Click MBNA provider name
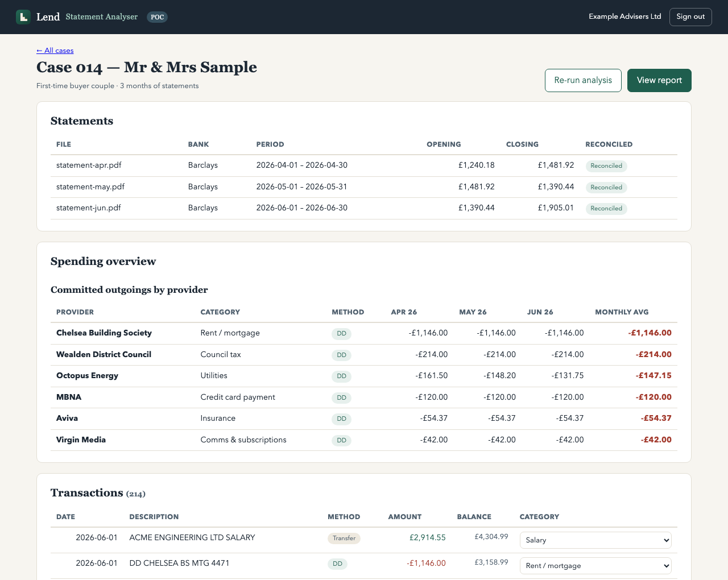Image resolution: width=728 pixels, height=580 pixels. click(x=69, y=397)
